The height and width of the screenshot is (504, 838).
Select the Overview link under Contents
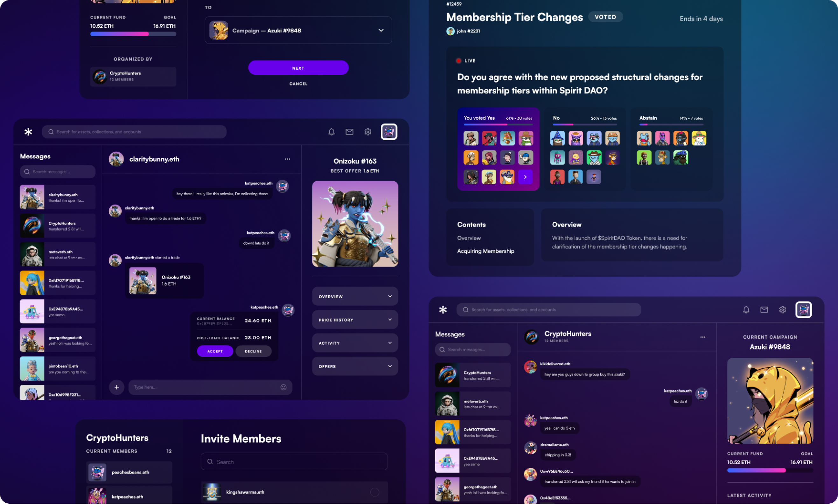point(469,238)
